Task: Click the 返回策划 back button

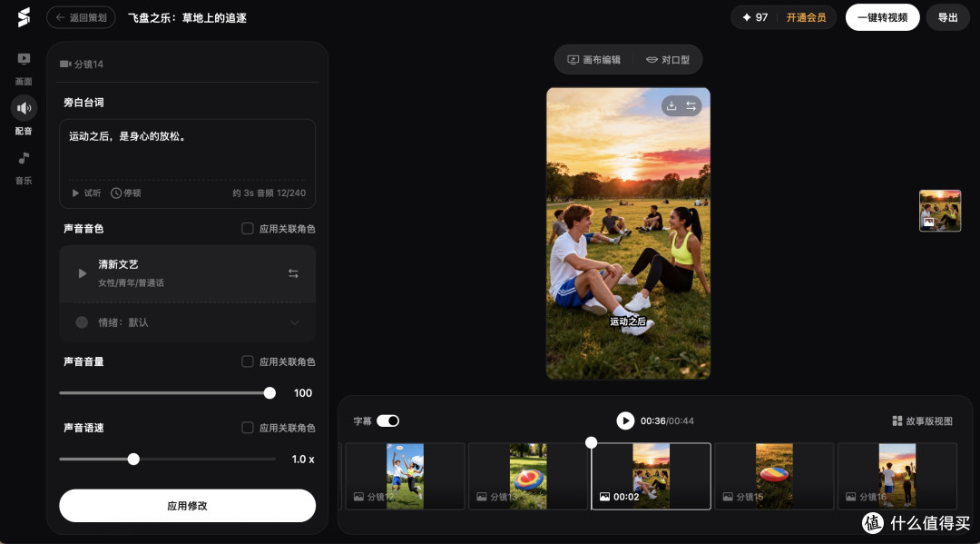Action: tap(82, 17)
